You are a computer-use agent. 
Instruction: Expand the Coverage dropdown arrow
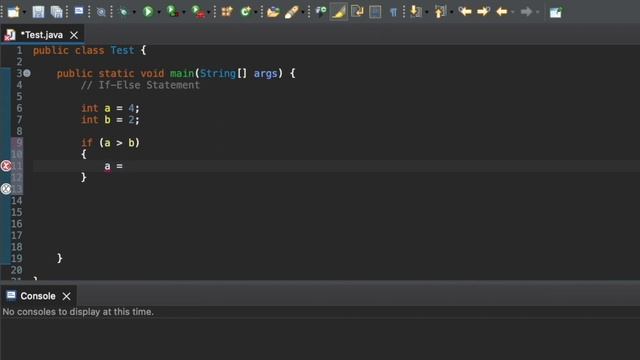coord(183,12)
